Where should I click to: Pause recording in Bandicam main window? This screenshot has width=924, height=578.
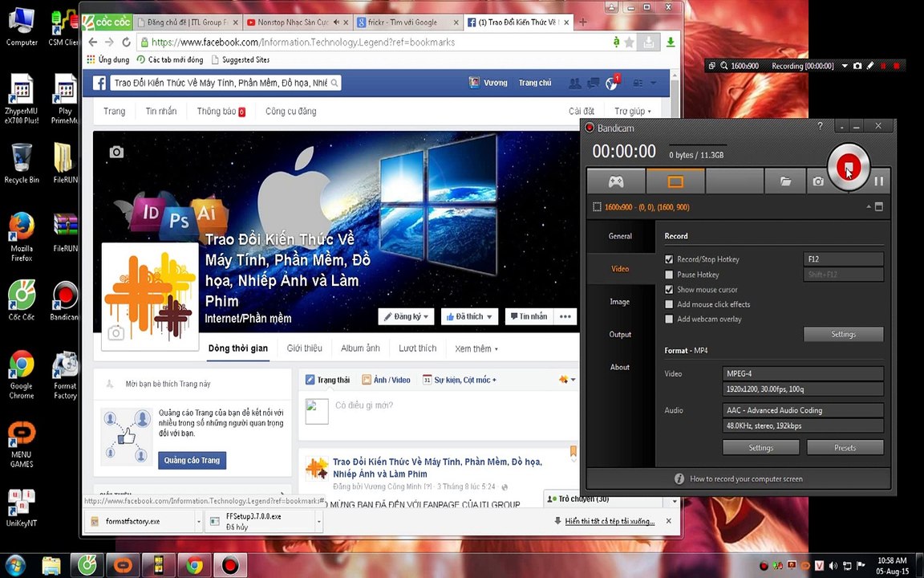[x=878, y=181]
